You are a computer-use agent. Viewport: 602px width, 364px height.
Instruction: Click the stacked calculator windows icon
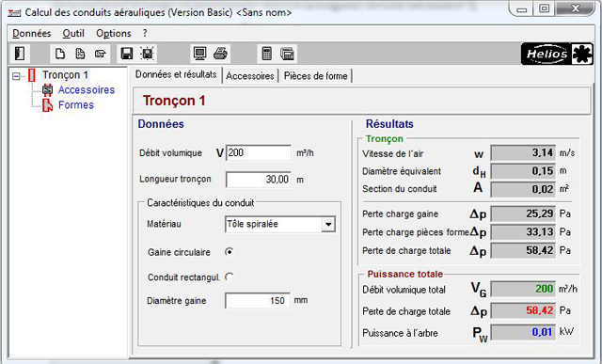[x=287, y=54]
